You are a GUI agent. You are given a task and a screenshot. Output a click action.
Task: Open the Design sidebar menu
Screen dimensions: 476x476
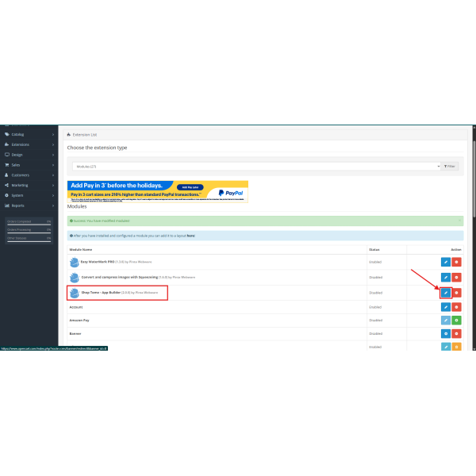click(x=29, y=155)
